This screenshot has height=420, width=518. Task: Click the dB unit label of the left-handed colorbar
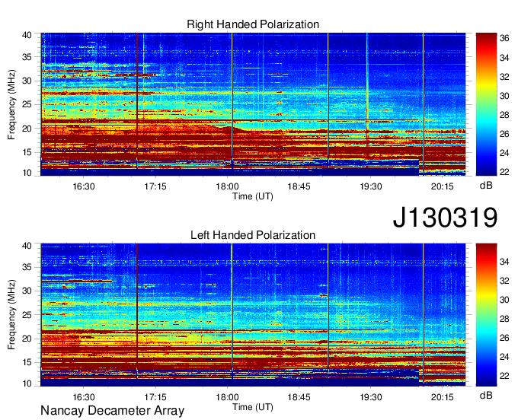pyautogui.click(x=486, y=396)
